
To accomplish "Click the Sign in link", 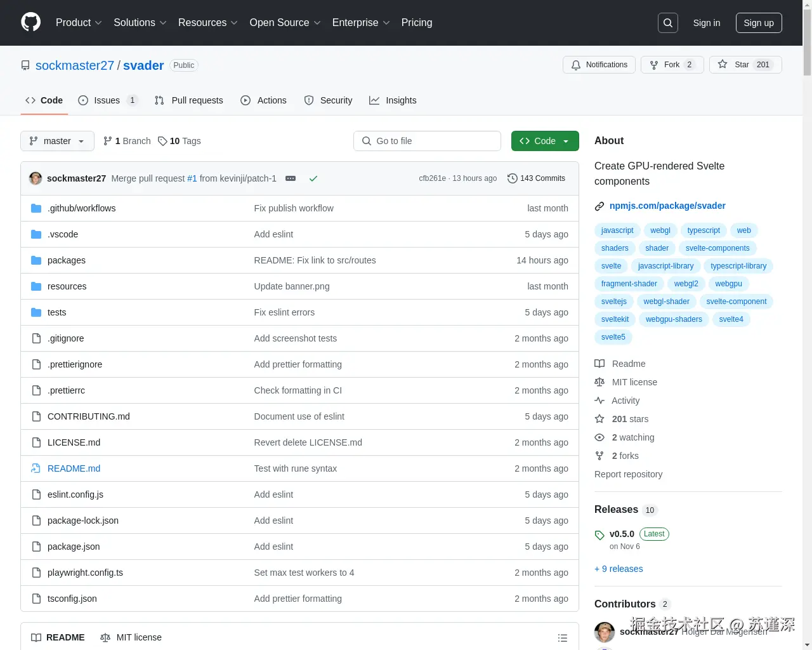I will [x=707, y=23].
